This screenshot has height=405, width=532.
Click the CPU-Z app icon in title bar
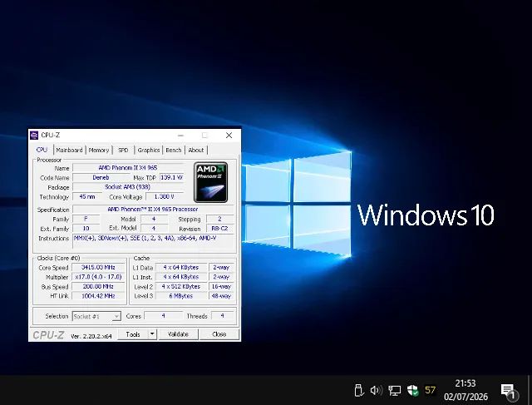[x=34, y=136]
